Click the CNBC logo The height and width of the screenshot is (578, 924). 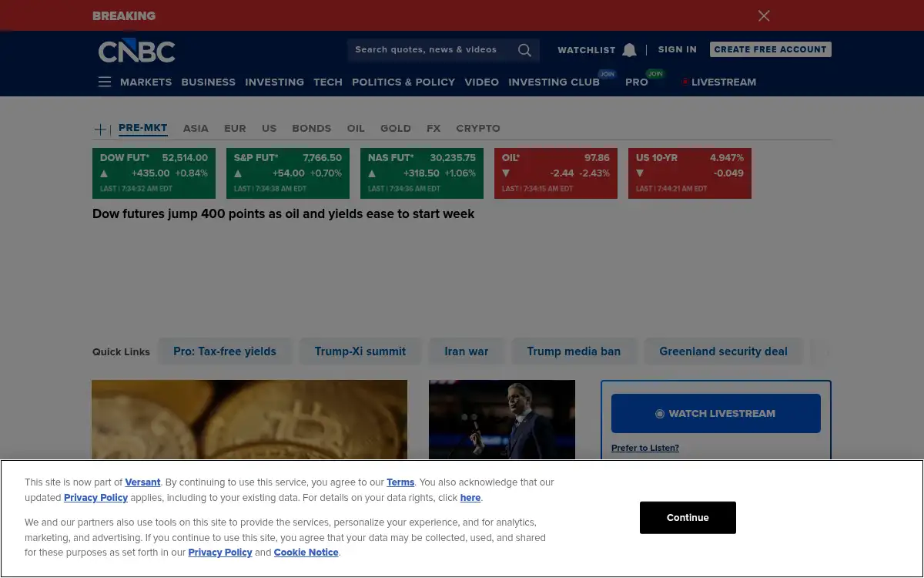[x=137, y=50]
